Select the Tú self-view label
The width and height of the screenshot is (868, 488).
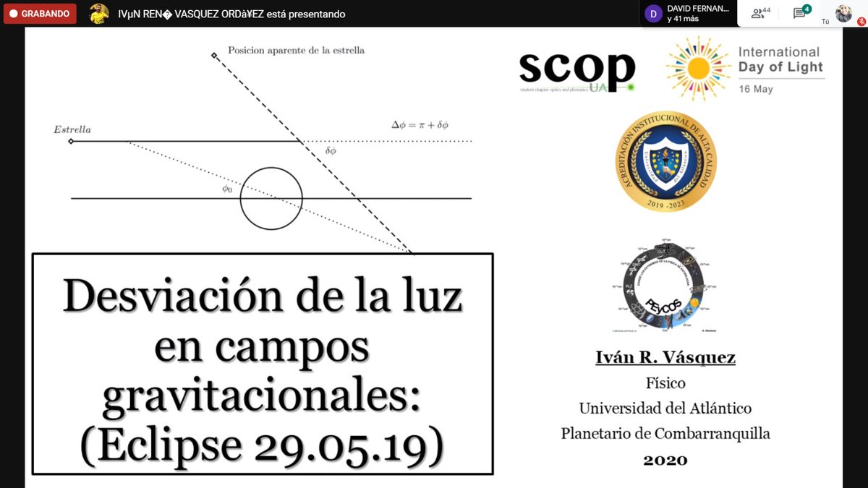tap(825, 21)
